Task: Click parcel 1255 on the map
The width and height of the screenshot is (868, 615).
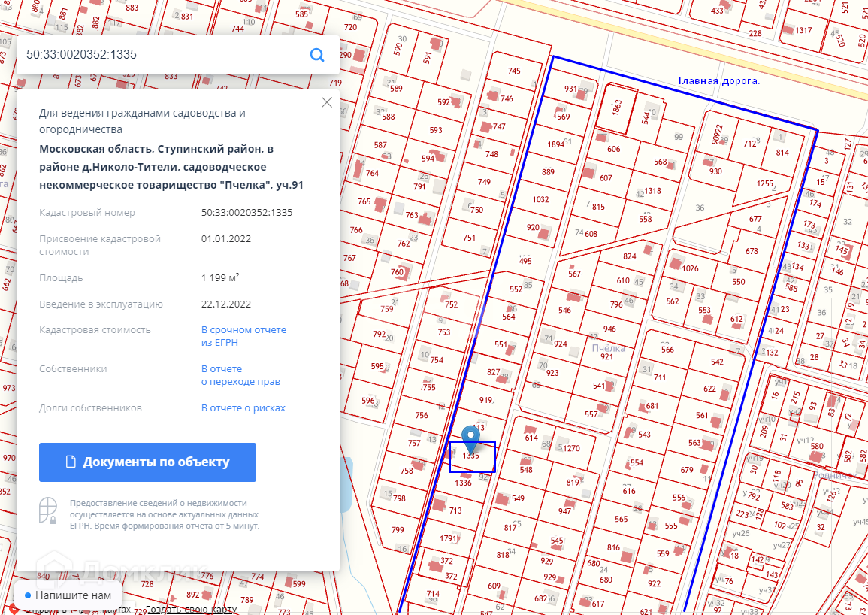Action: pyautogui.click(x=764, y=183)
